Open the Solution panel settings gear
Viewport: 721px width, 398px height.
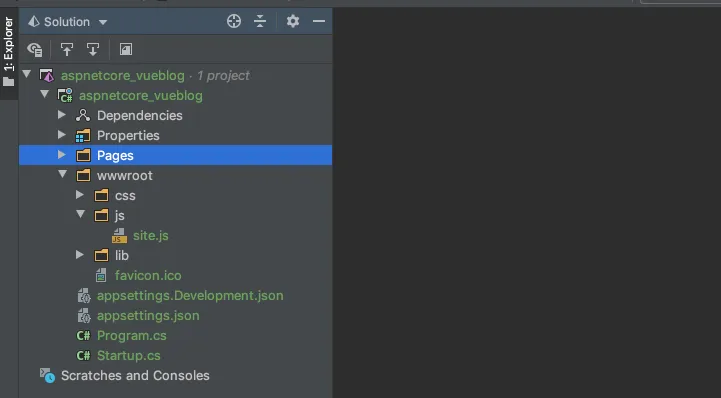click(293, 21)
